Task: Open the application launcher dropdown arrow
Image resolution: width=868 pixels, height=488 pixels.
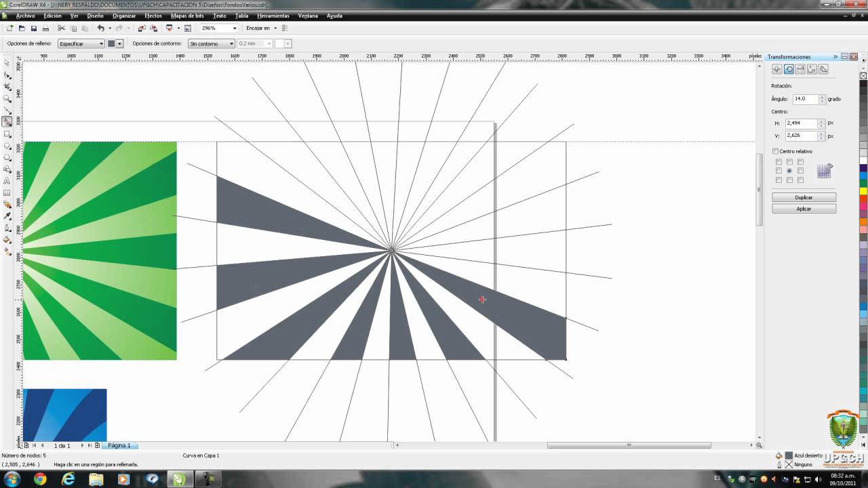Action: (179, 28)
